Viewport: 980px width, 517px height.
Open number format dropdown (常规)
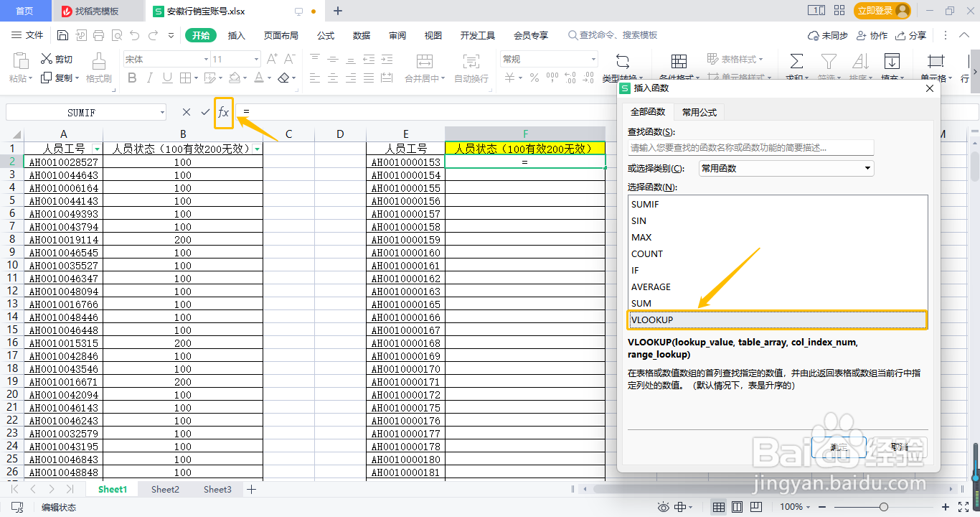[593, 60]
